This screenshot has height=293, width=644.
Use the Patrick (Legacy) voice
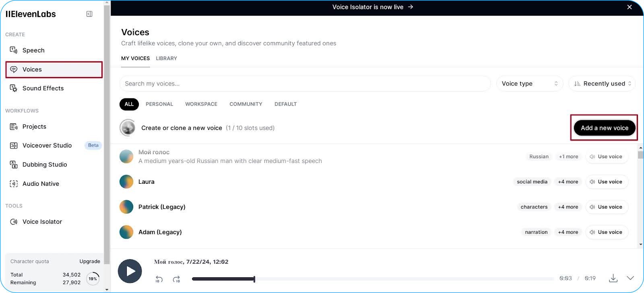click(x=607, y=207)
